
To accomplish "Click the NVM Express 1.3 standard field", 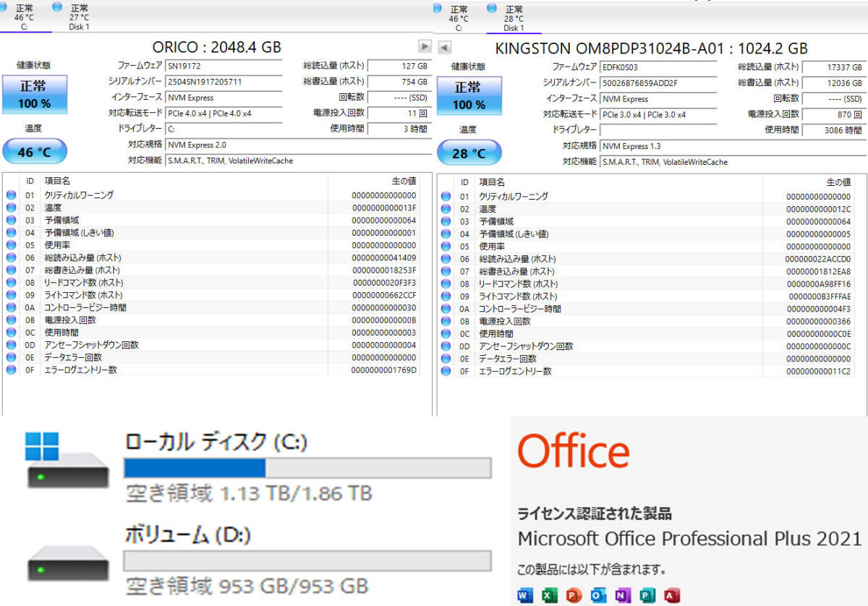I will point(733,146).
